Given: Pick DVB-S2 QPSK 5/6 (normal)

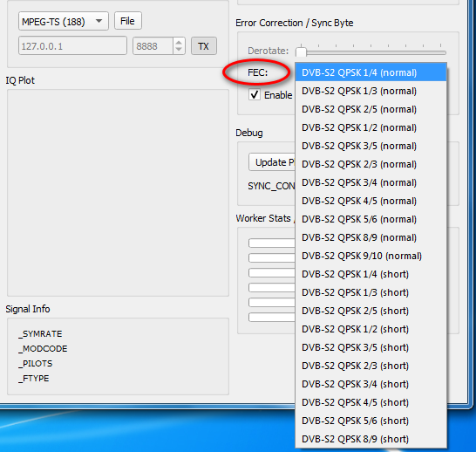Looking at the screenshot, I should 371,219.
